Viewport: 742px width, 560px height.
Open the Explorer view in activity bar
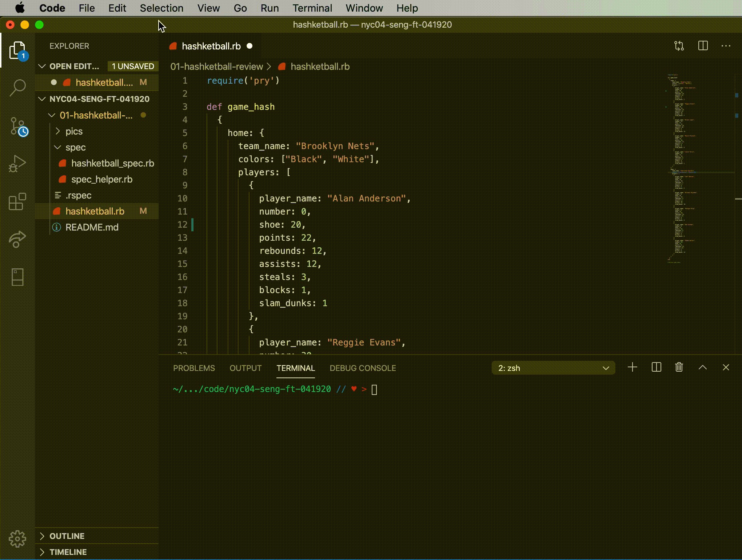point(17,50)
